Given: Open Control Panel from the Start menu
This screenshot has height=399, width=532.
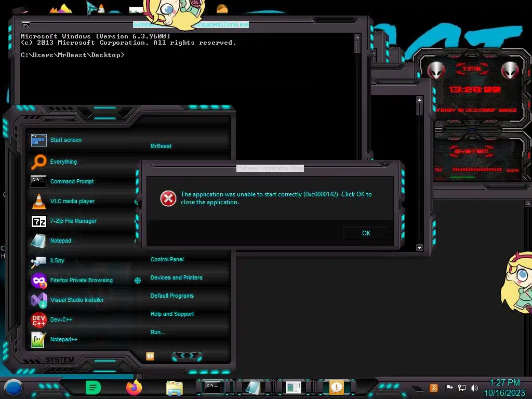Looking at the screenshot, I should tap(167, 259).
